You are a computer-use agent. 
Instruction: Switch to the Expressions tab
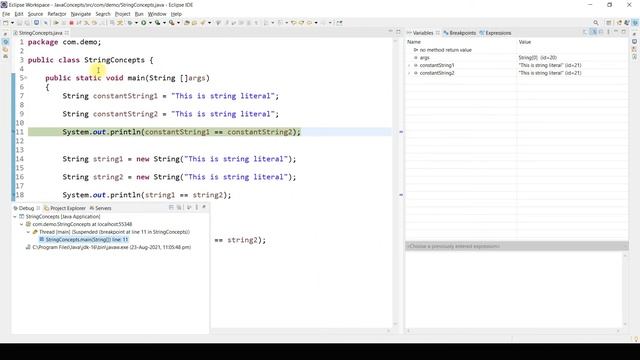pos(495,33)
